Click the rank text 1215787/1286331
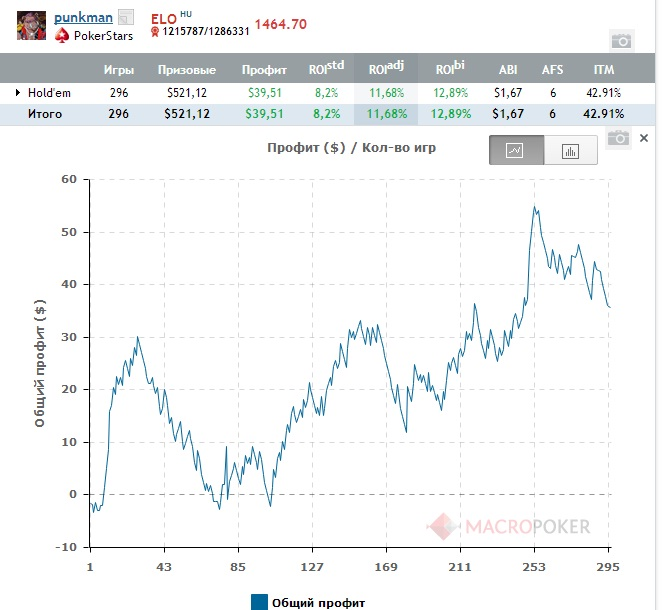The width and height of the screenshot is (662, 610). tap(206, 32)
